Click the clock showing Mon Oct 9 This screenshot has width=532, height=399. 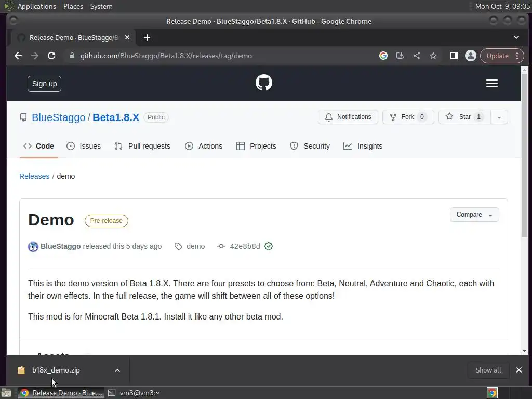(x=502, y=6)
